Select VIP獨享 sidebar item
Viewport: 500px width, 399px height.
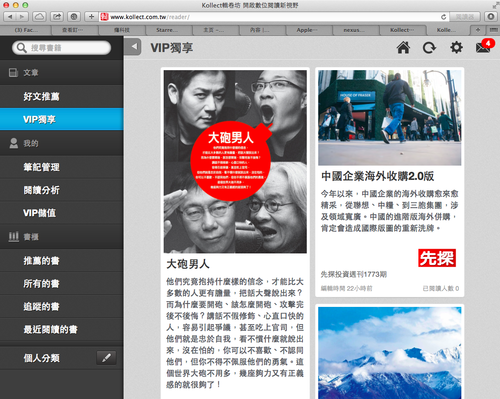pyautogui.click(x=62, y=119)
